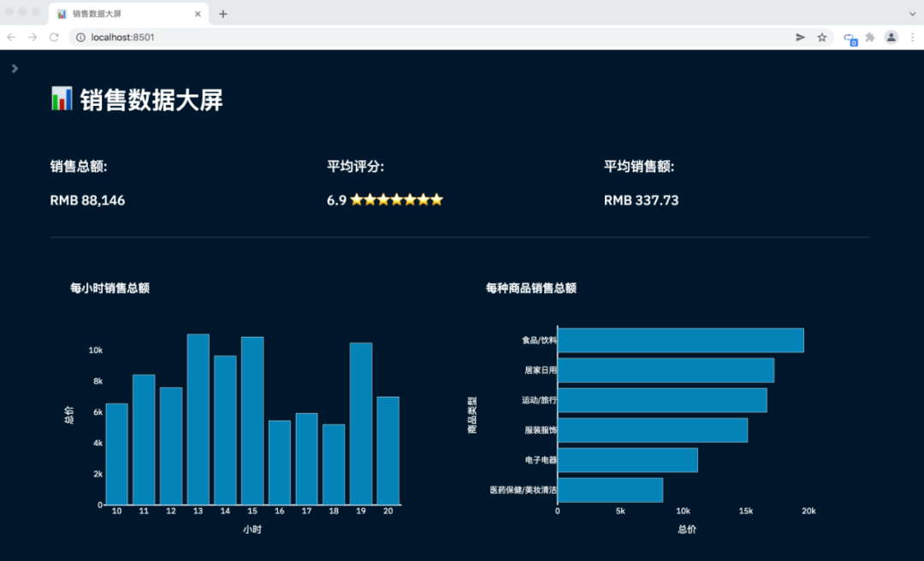
Task: Click the hour 13 bar
Action: [x=198, y=419]
